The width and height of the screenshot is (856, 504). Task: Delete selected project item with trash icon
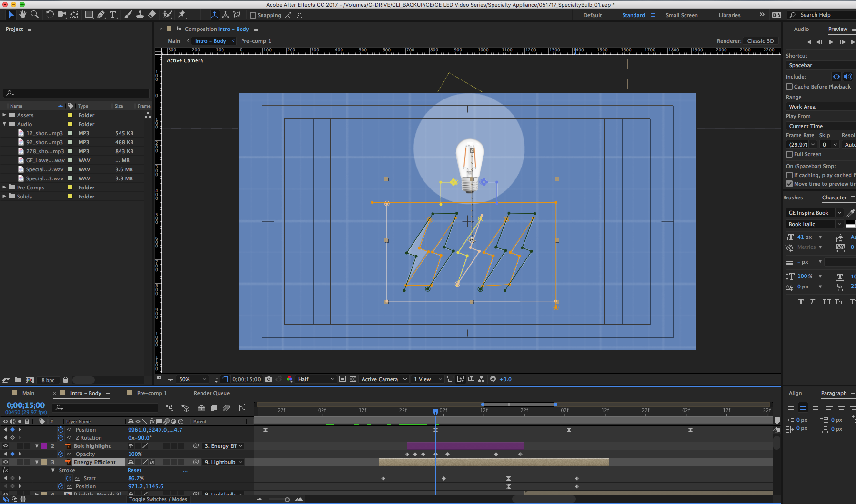66,380
